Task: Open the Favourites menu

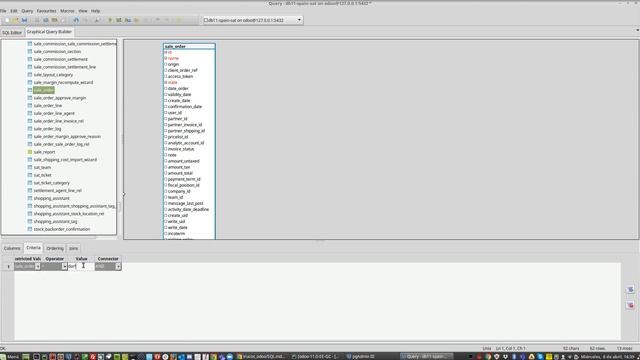Action: click(x=47, y=11)
